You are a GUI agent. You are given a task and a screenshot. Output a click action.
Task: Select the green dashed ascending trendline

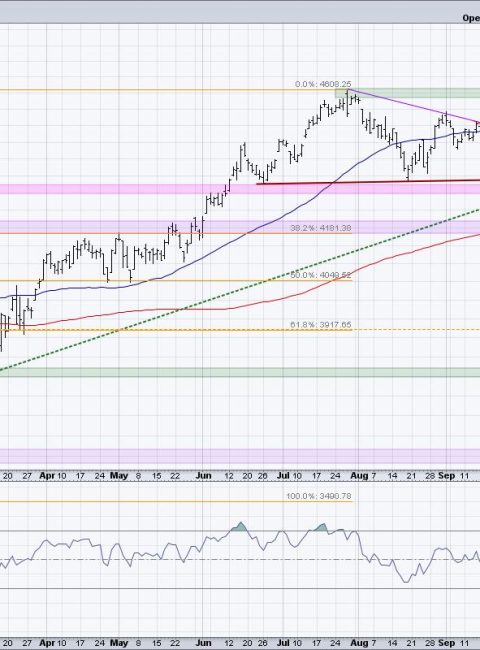[x=240, y=290]
